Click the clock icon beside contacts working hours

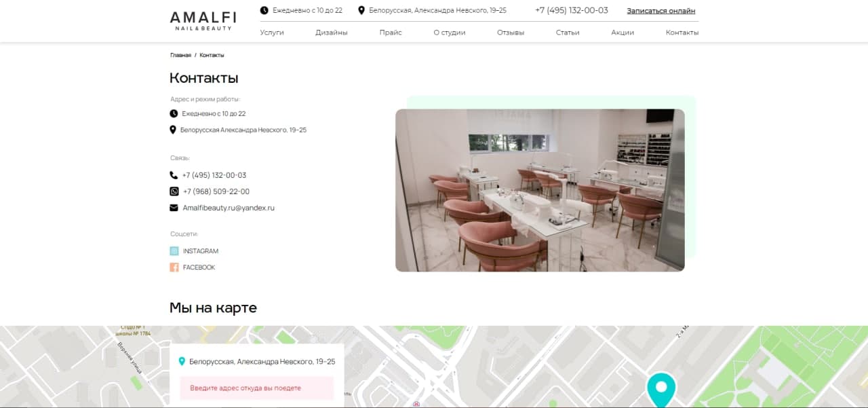174,113
